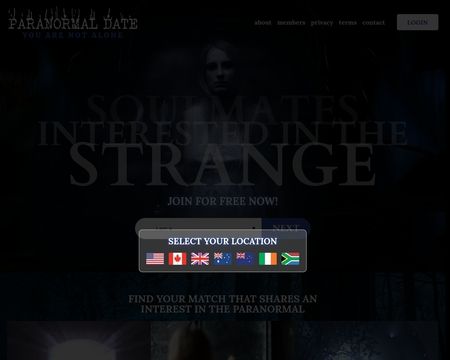The image size is (450, 360).
Task: Choose the New Zealand flag
Action: coord(245,259)
